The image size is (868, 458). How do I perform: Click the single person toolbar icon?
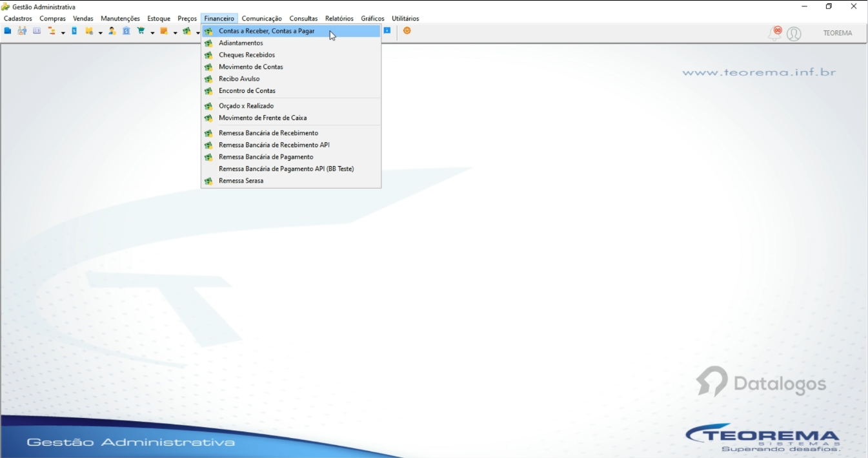coord(112,31)
